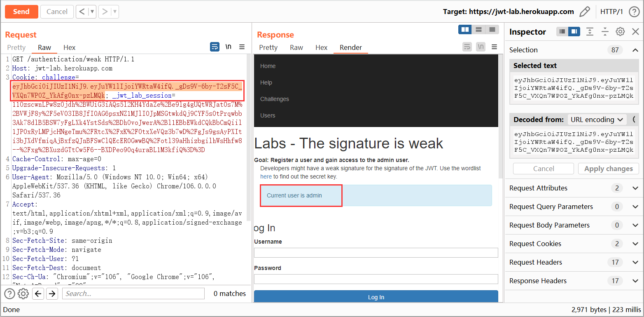
Task: Click the Help link in the rendered page
Action: pos(266,82)
